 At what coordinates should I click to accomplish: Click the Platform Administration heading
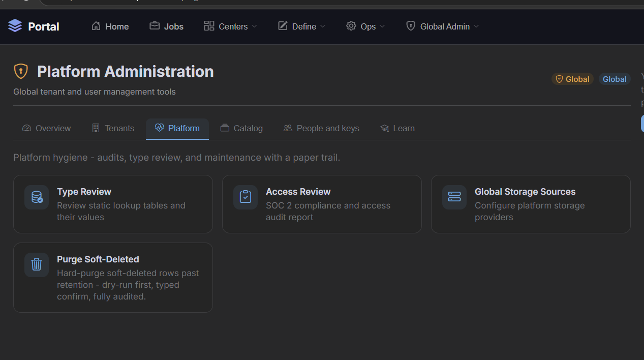tap(126, 71)
